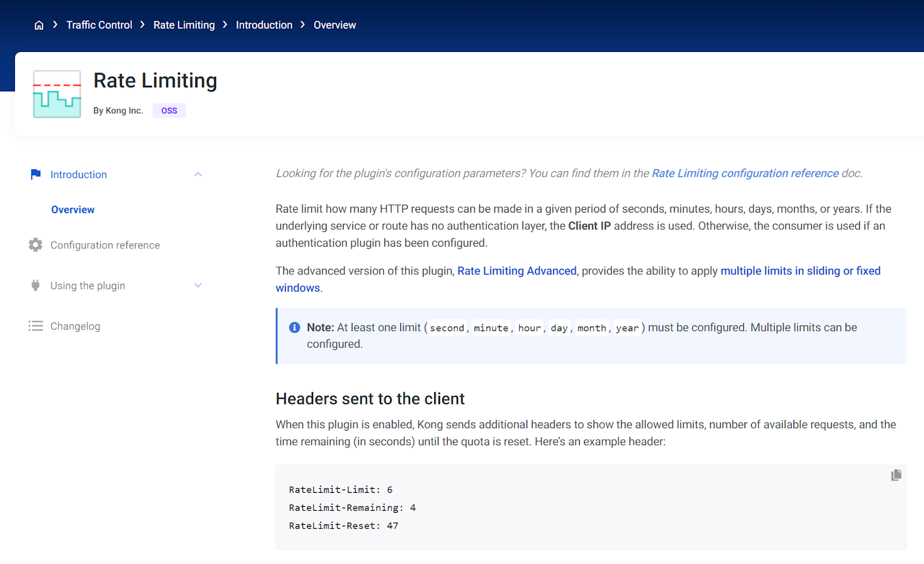924x564 pixels.
Task: Open the Rate Limiting breadcrumb
Action: tap(184, 25)
